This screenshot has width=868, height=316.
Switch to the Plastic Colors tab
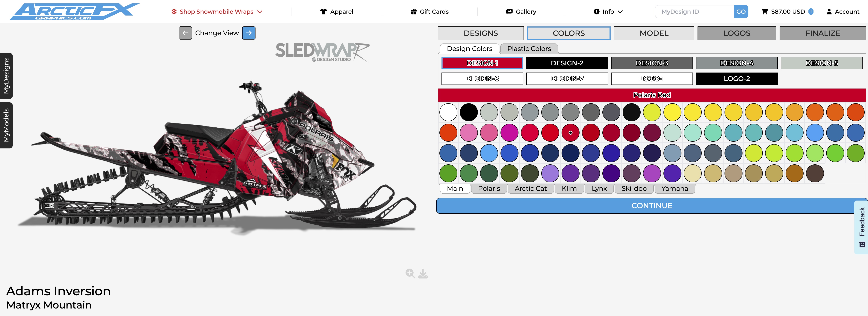click(529, 49)
